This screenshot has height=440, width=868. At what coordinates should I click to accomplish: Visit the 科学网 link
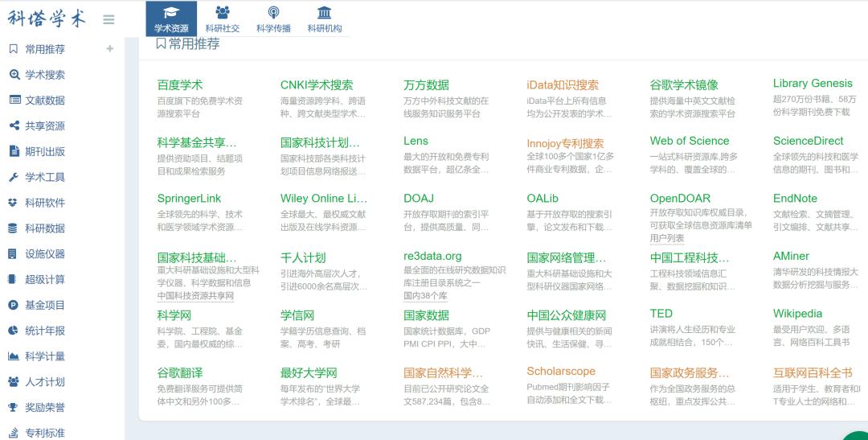click(174, 315)
